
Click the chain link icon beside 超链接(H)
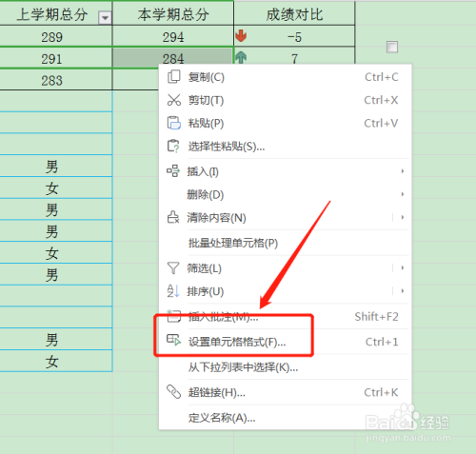click(173, 392)
